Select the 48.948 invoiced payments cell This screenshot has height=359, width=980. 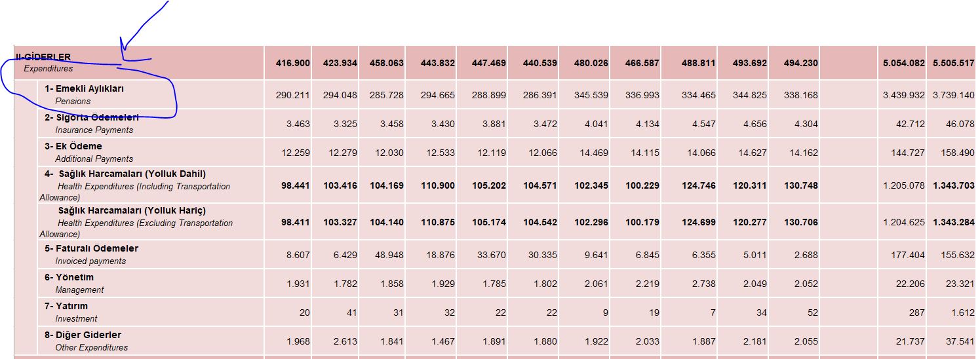click(390, 255)
